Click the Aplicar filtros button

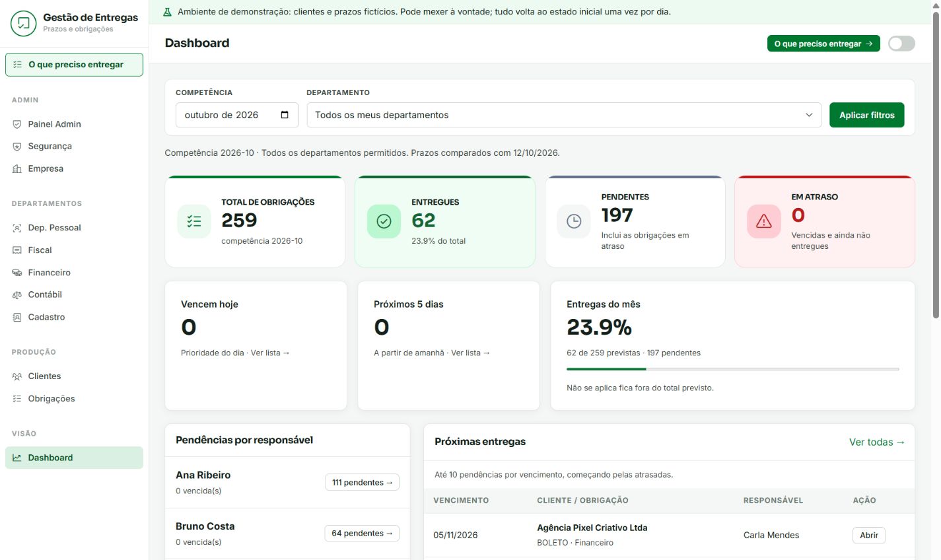(x=866, y=115)
